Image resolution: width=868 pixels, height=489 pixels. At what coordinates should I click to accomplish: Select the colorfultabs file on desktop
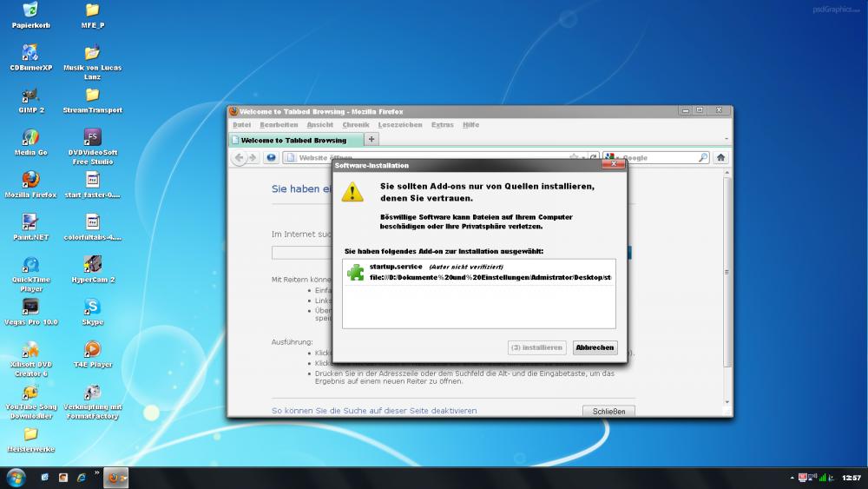pyautogui.click(x=93, y=227)
